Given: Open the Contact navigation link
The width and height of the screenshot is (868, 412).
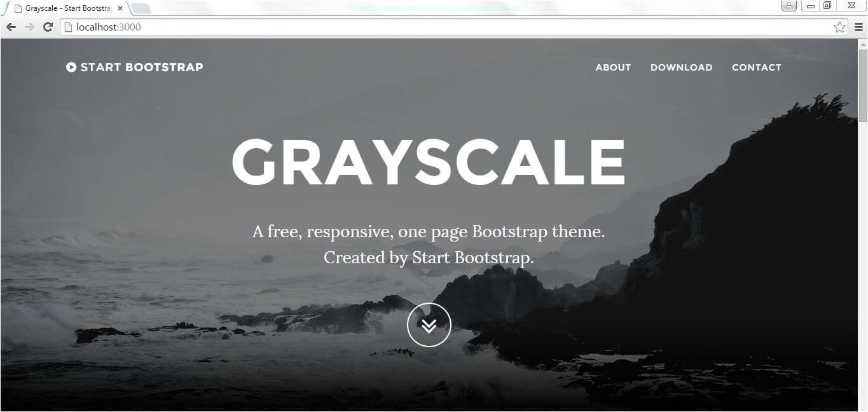Looking at the screenshot, I should (x=756, y=67).
